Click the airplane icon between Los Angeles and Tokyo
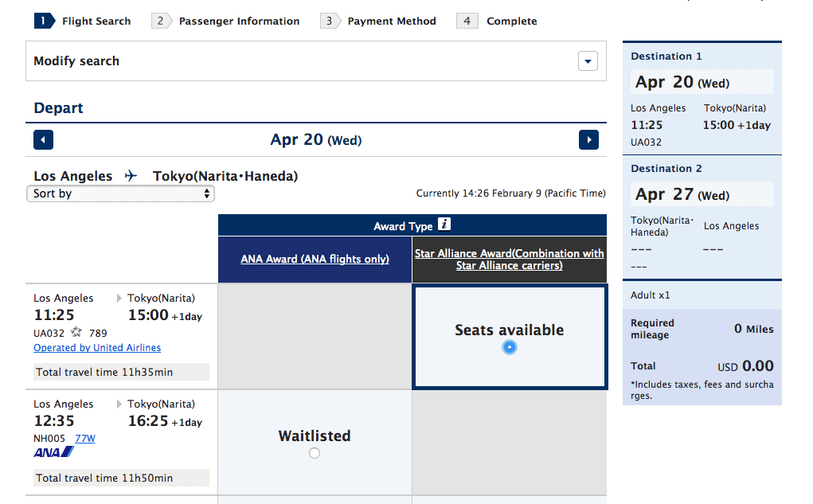The width and height of the screenshot is (813, 504). coord(131,176)
